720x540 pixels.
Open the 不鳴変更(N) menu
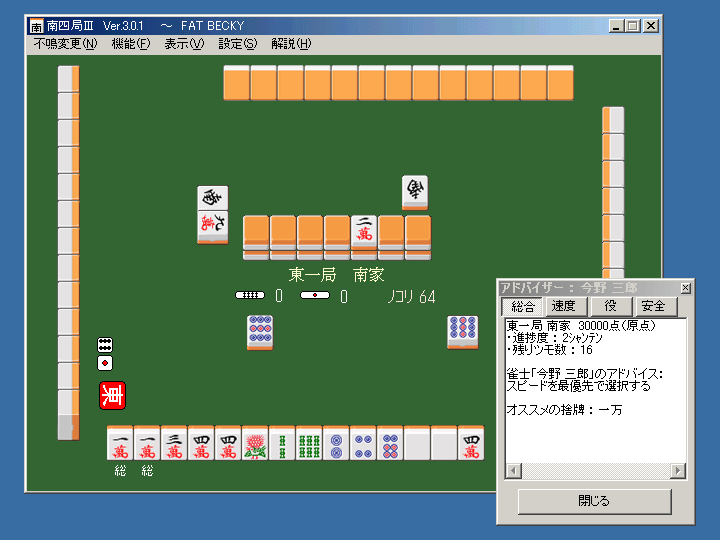pos(65,44)
